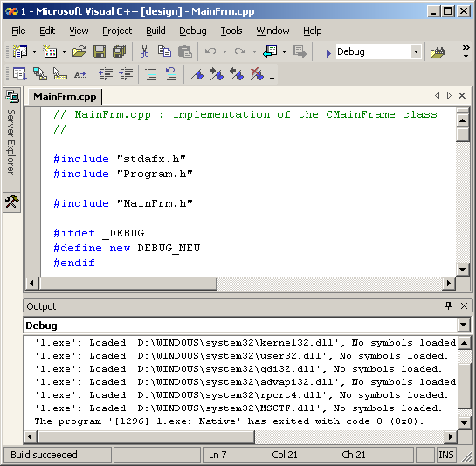The height and width of the screenshot is (466, 476).
Task: Open the Edit menu
Action: click(47, 31)
